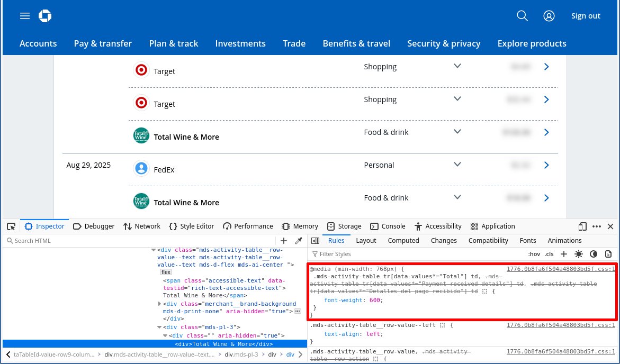Open the Accounts menu

[38, 43]
